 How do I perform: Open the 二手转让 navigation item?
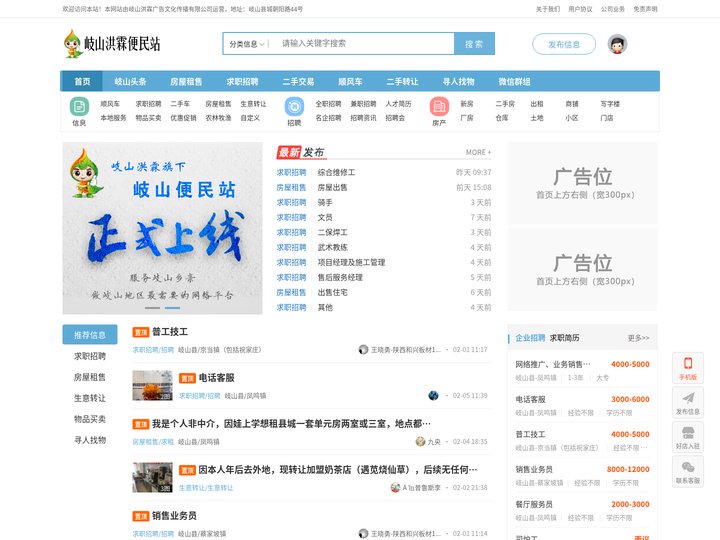[x=402, y=81]
